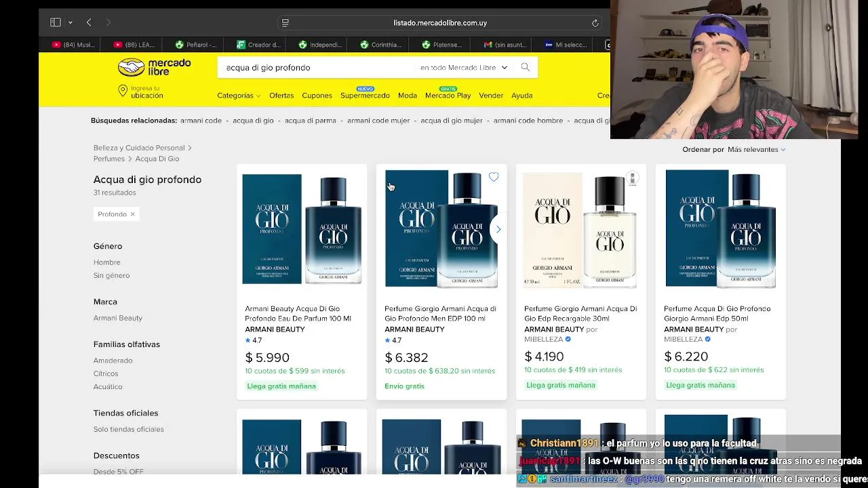868x488 pixels.
Task: Open the "Platense..." tab
Action: (x=441, y=45)
